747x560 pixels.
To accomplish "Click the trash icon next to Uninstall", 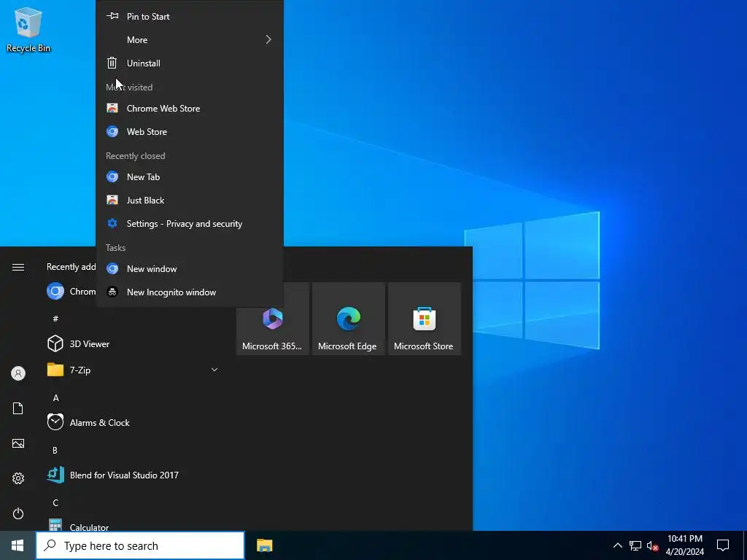I will pos(112,63).
